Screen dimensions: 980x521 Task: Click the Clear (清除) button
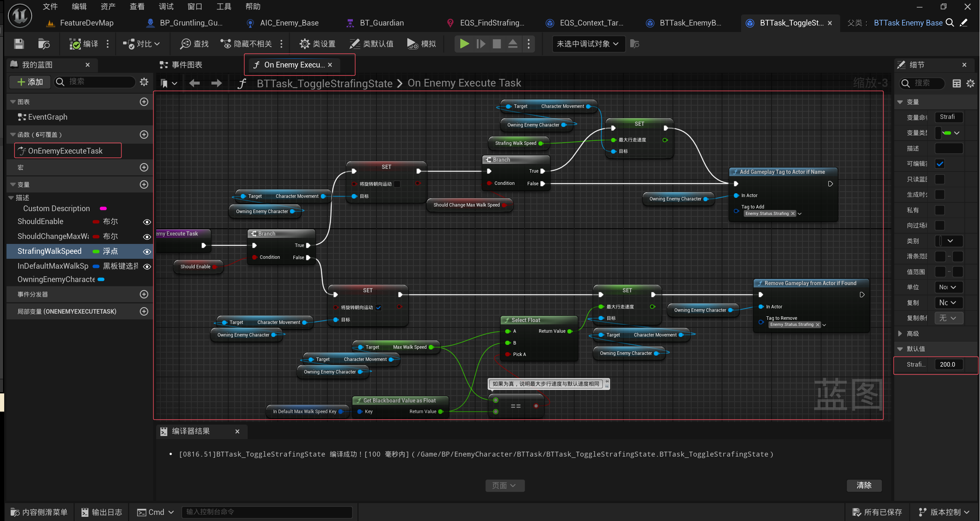coord(864,485)
